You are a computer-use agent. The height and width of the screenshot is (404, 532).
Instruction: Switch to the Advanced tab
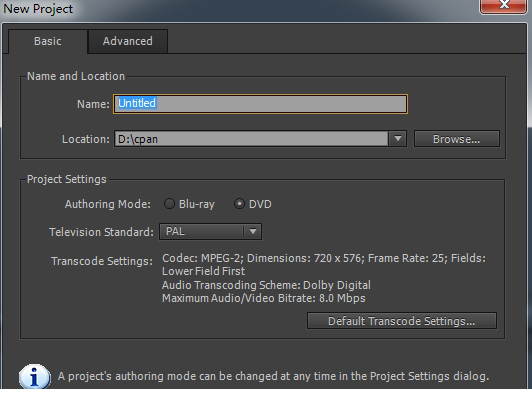(x=128, y=41)
